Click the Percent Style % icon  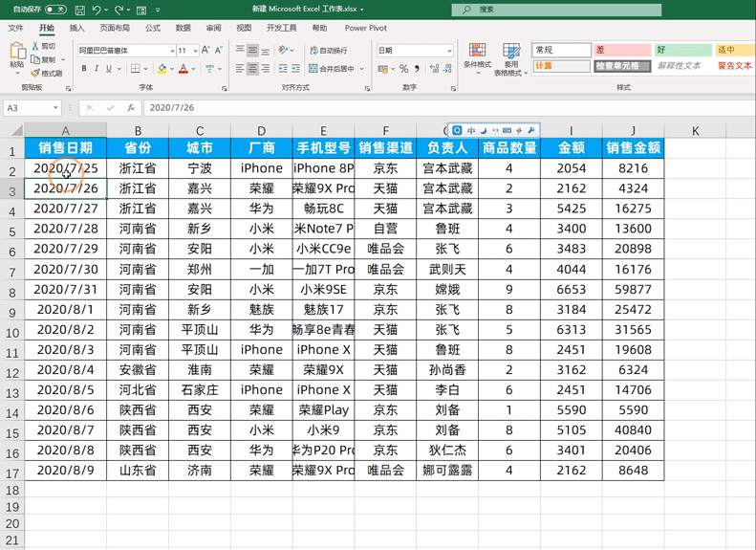pos(404,69)
